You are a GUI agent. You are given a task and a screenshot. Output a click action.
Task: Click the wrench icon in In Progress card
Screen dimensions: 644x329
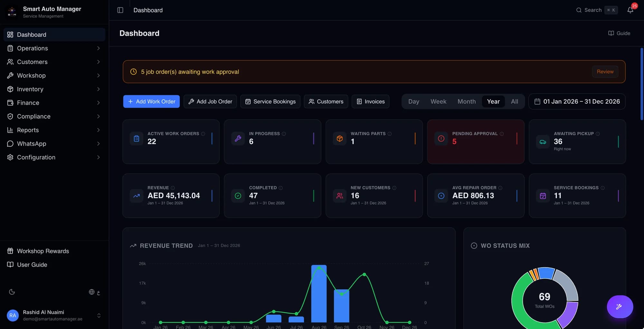[238, 139]
